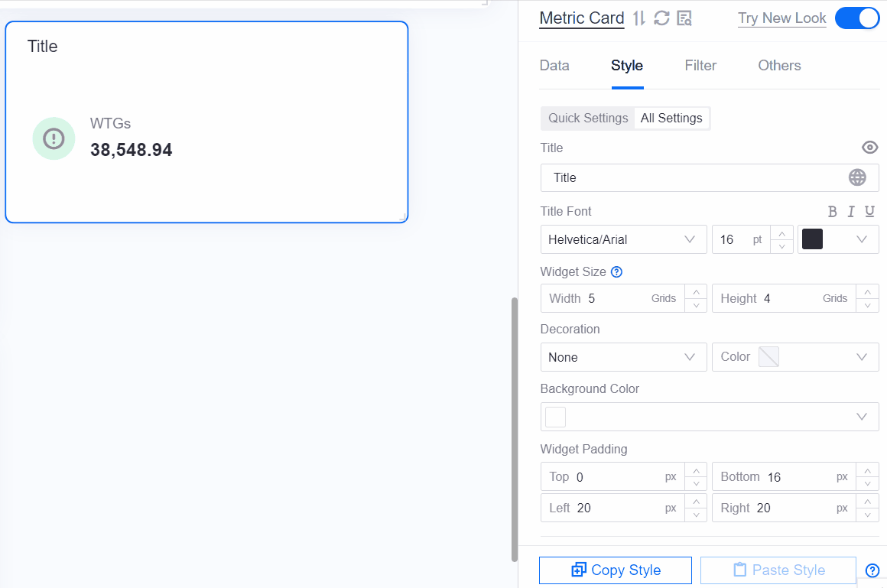Hide the Title using the eye icon
This screenshot has height=588, width=887.
tap(869, 147)
